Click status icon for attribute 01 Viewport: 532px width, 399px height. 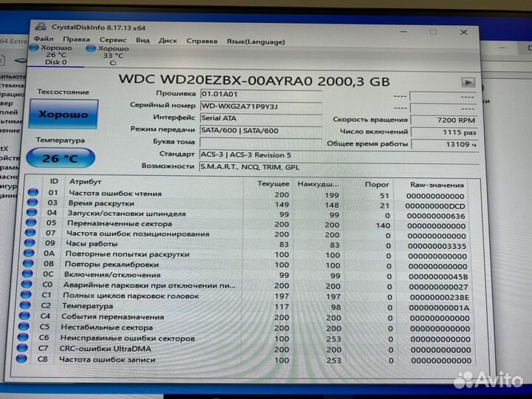click(x=33, y=192)
